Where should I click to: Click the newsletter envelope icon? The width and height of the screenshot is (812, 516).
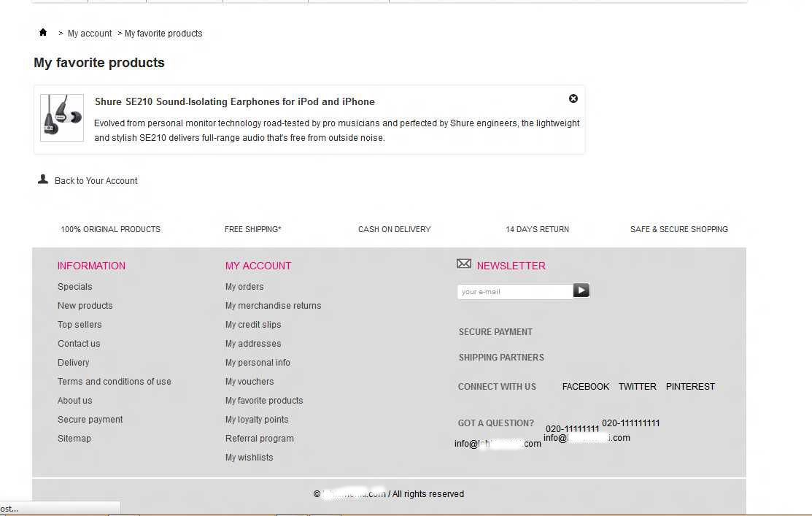[464, 263]
